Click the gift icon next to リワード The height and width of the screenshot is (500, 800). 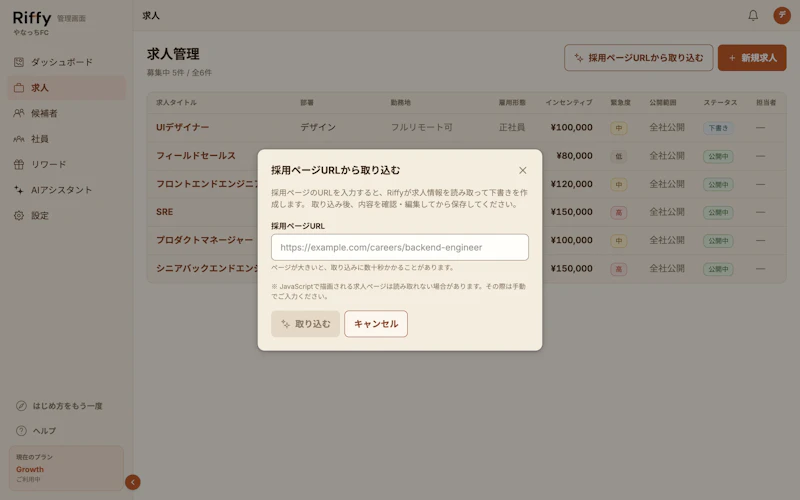(19, 164)
